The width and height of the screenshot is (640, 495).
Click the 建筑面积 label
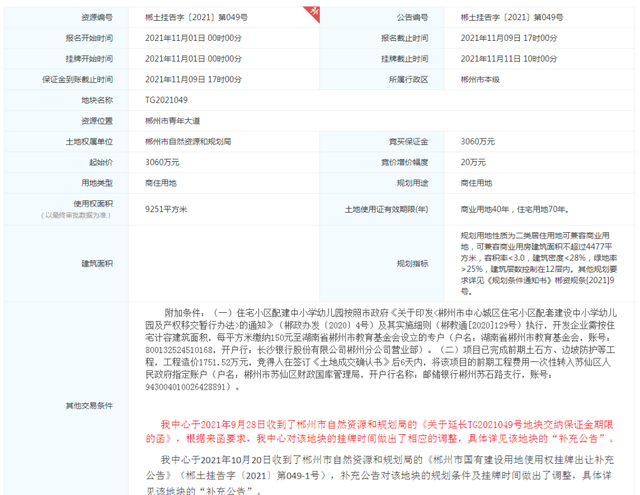[97, 264]
